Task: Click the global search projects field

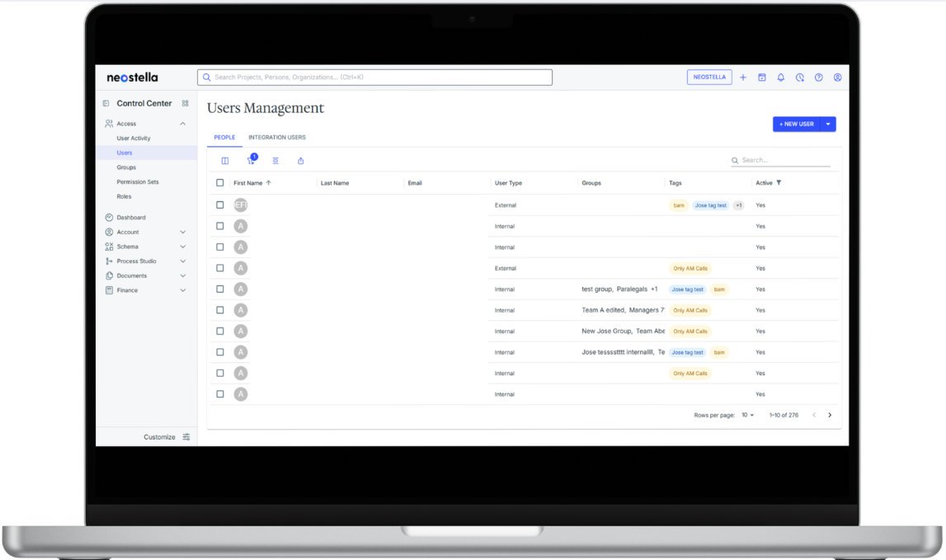Action: point(374,78)
